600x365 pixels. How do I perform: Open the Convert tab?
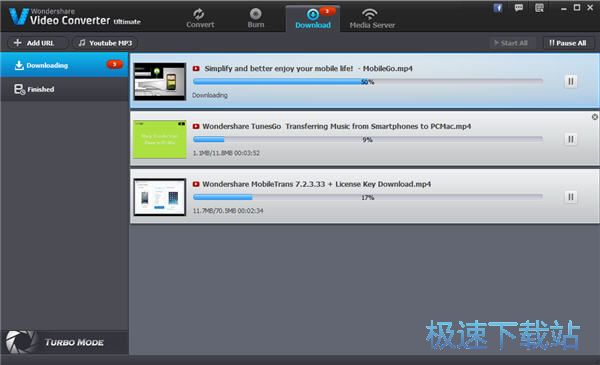200,18
